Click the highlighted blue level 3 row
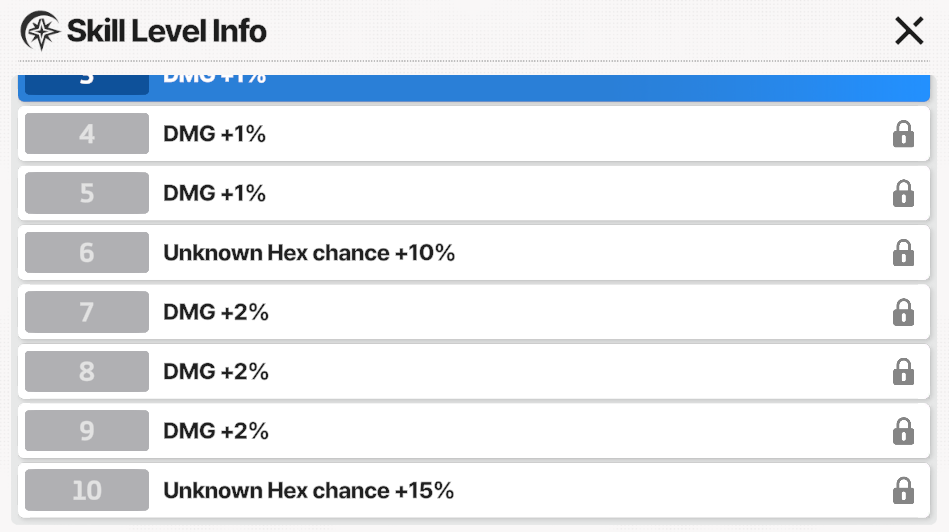The width and height of the screenshot is (949, 532). pyautogui.click(x=474, y=88)
